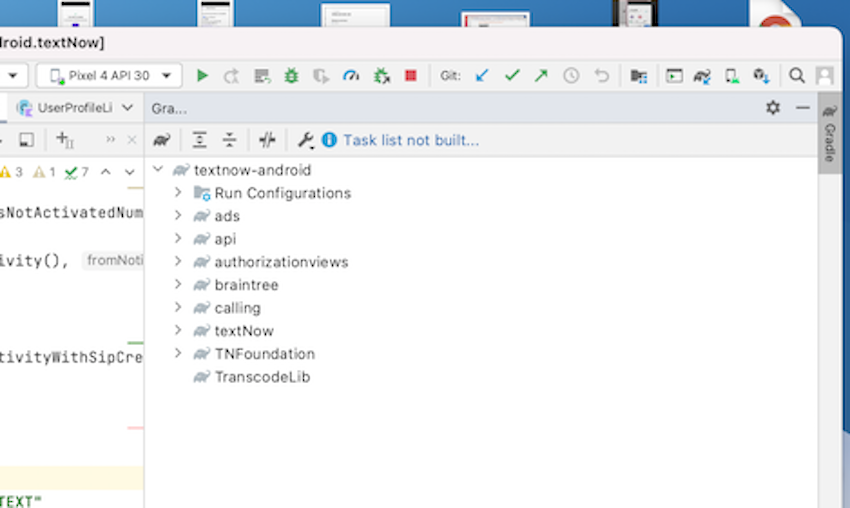Screen dimensions: 850x508
Task: Show Git history clock icon
Action: tap(571, 75)
